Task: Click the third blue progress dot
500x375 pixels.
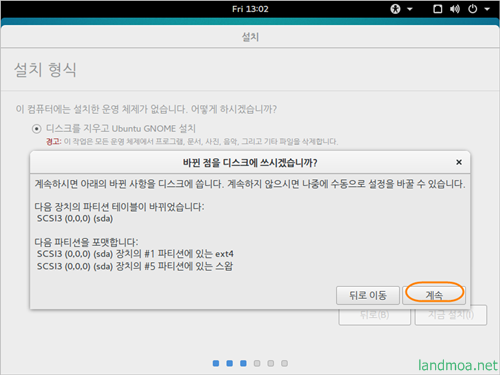Action: (x=243, y=363)
